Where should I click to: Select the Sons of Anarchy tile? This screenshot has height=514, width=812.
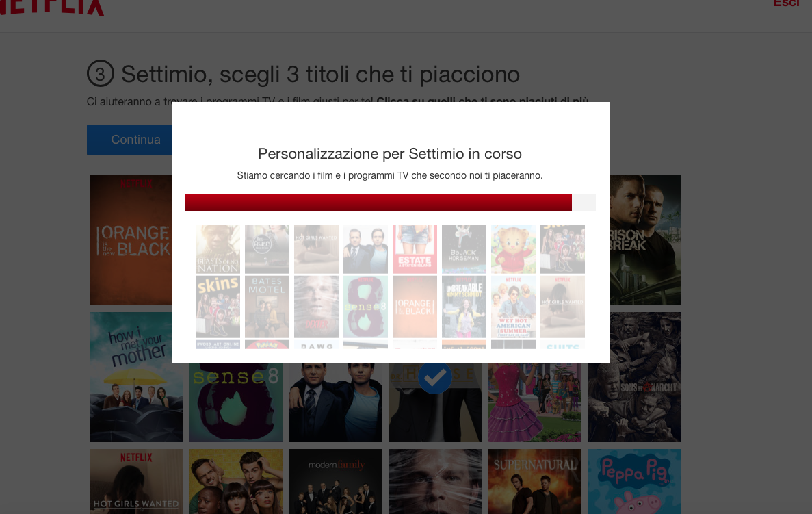(x=634, y=376)
